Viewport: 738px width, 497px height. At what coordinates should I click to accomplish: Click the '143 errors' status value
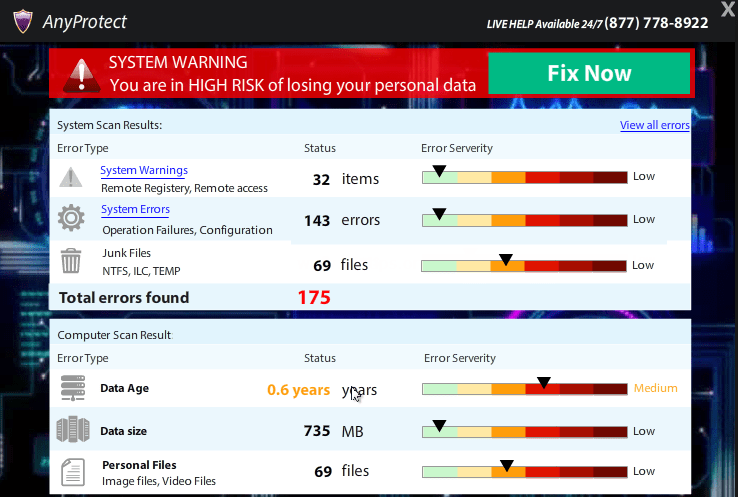(x=342, y=220)
